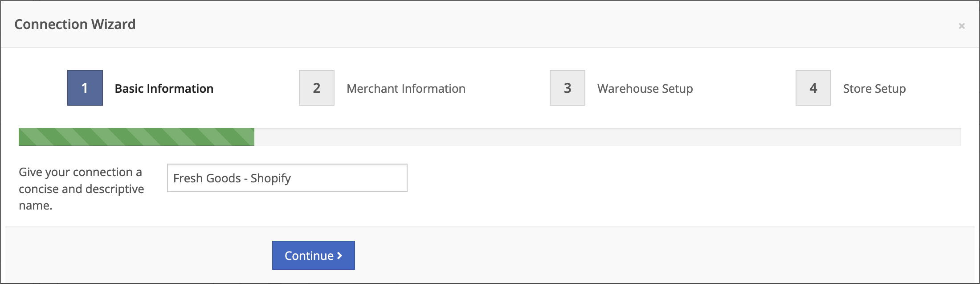Screen dimensions: 980x284
Task: Click the step 3 number badge
Action: [x=568, y=88]
